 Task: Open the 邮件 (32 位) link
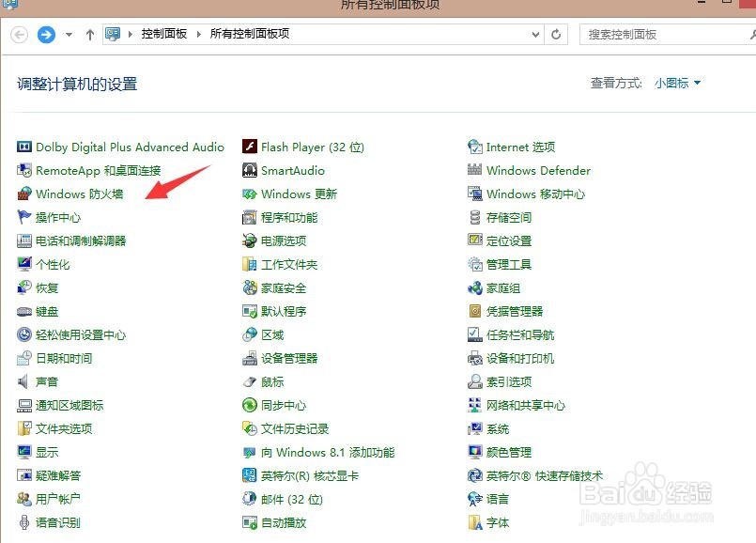tap(292, 500)
